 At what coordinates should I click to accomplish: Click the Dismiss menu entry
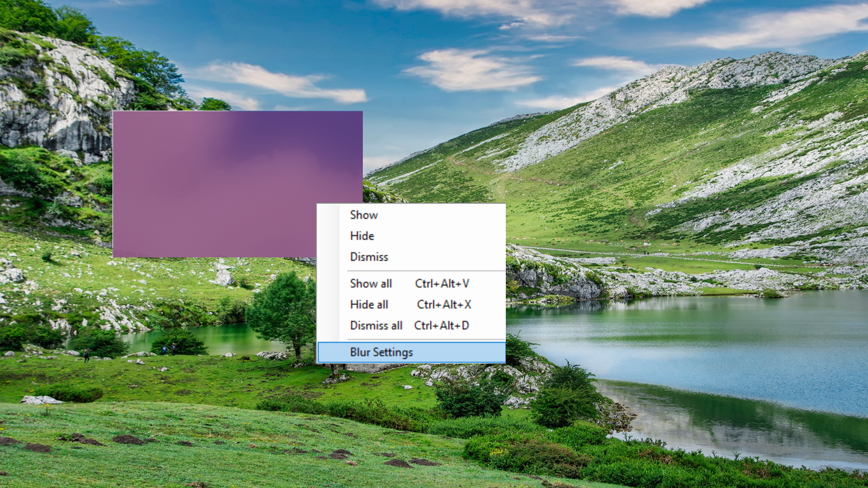369,257
